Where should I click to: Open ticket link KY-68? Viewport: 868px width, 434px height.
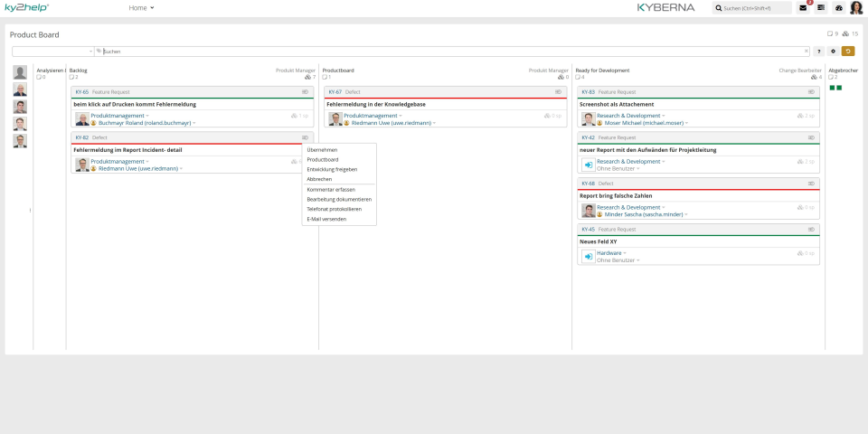pos(589,184)
